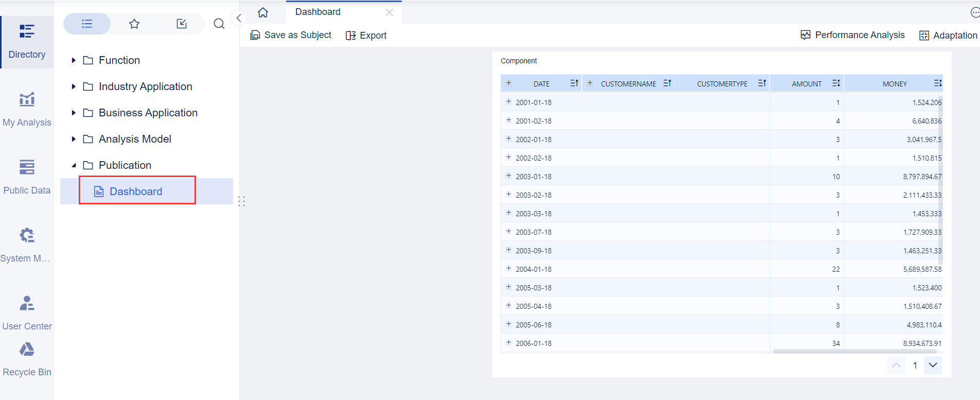Image resolution: width=980 pixels, height=400 pixels.
Task: Close the Dashboard tab
Action: click(389, 12)
